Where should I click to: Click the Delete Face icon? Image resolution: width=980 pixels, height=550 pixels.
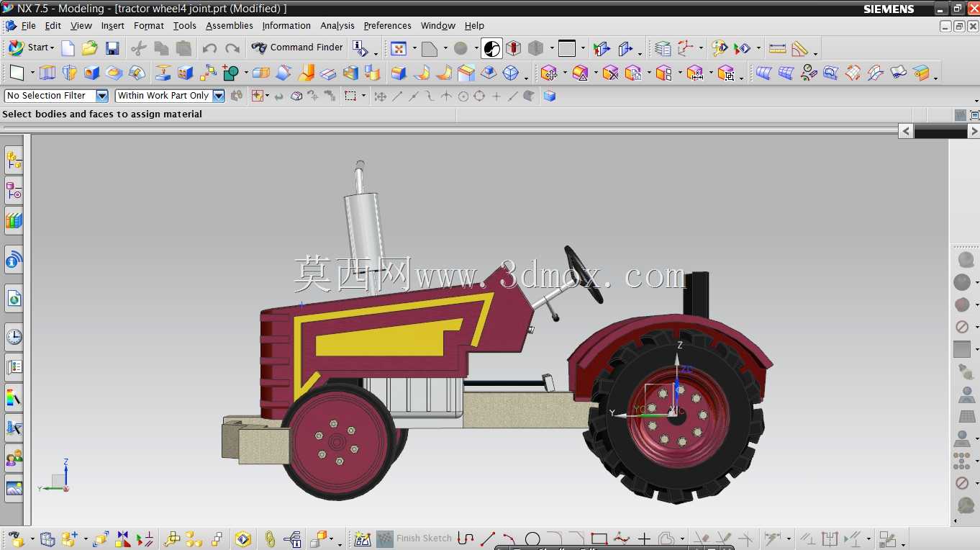pos(611,73)
